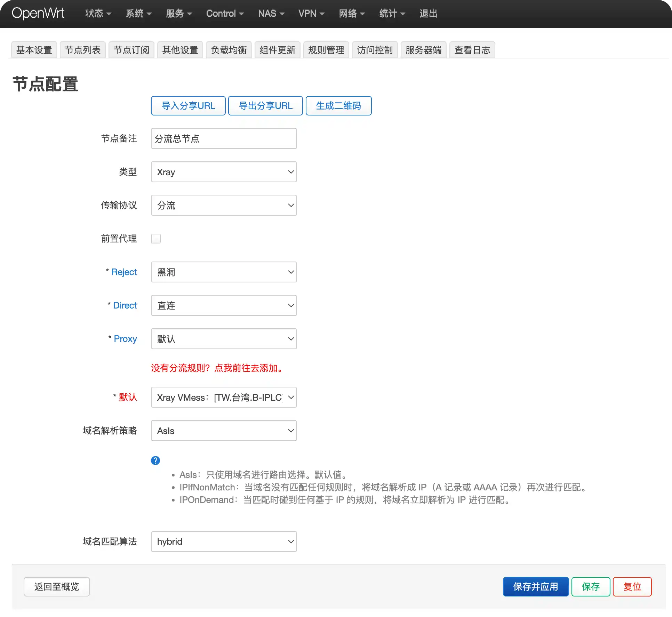Switch to the 组件更新 tab
Screen dimensions: 672x617
278,50
